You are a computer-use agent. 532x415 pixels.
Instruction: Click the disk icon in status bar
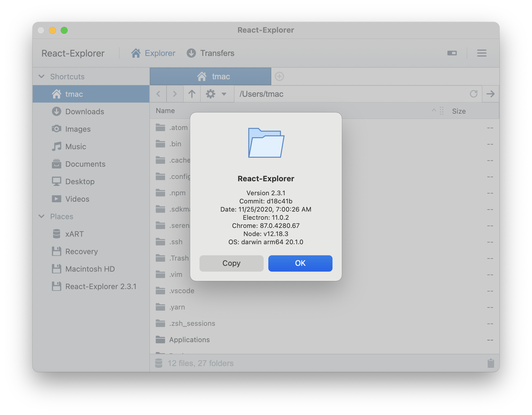pyautogui.click(x=159, y=363)
